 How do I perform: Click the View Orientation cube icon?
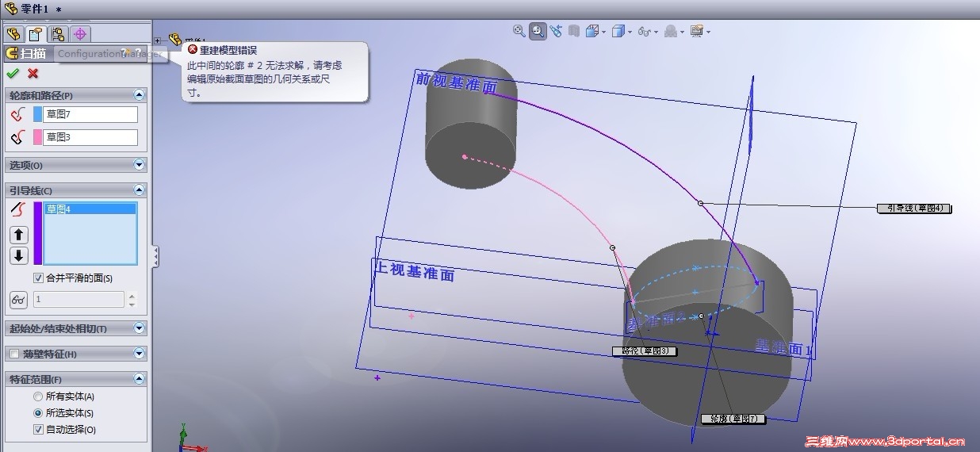pyautogui.click(x=594, y=31)
